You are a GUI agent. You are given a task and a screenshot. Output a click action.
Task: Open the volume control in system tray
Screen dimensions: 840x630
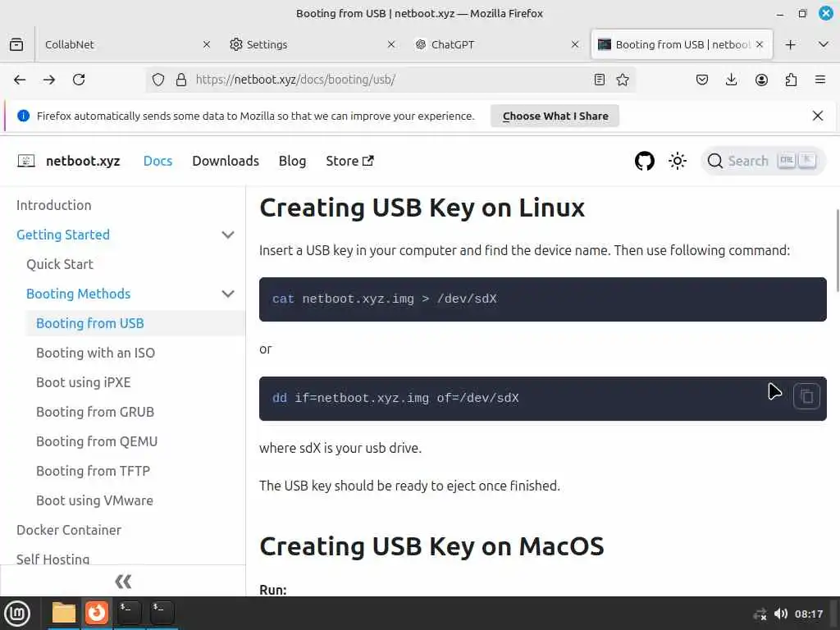click(x=781, y=614)
